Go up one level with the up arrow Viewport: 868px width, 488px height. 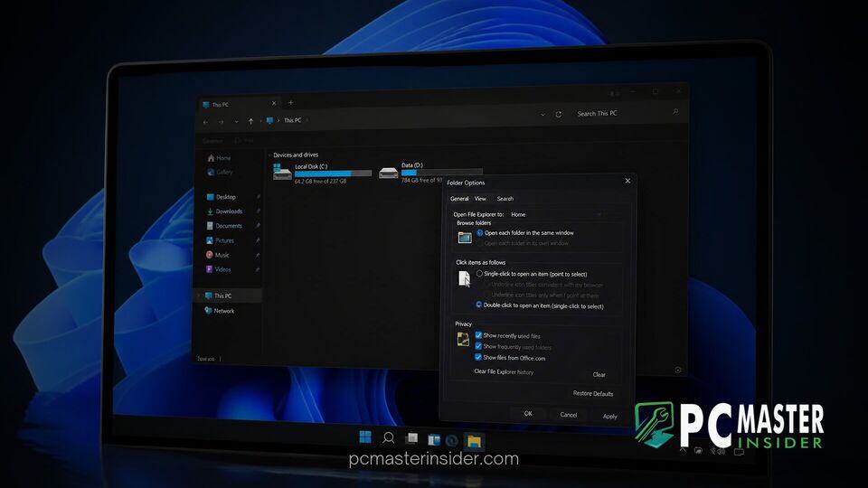click(x=250, y=122)
